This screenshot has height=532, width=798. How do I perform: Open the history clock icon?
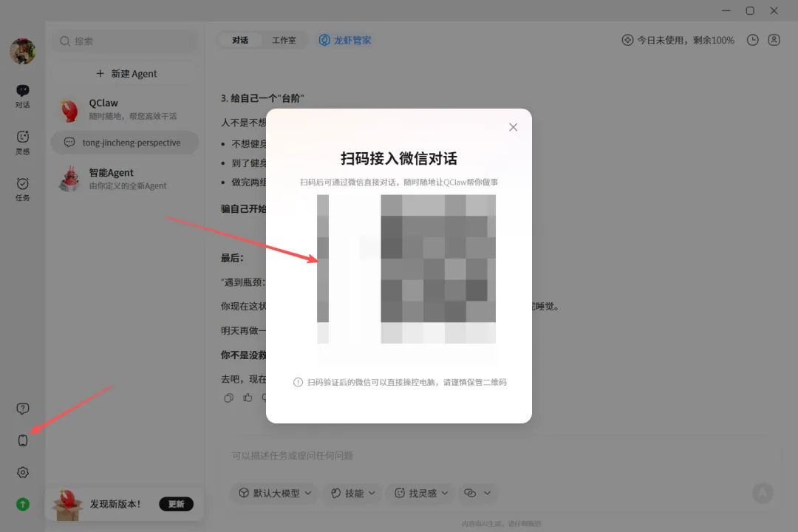752,40
